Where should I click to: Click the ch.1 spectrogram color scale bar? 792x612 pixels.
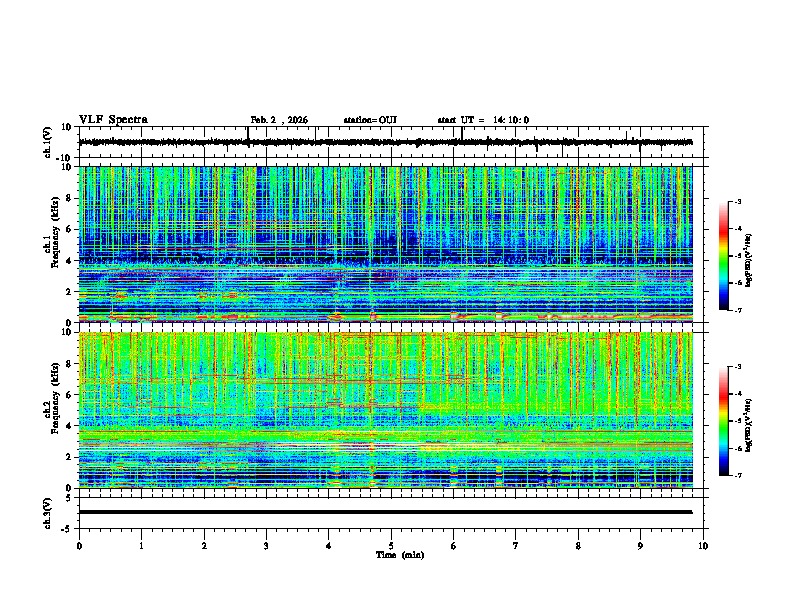[724, 256]
